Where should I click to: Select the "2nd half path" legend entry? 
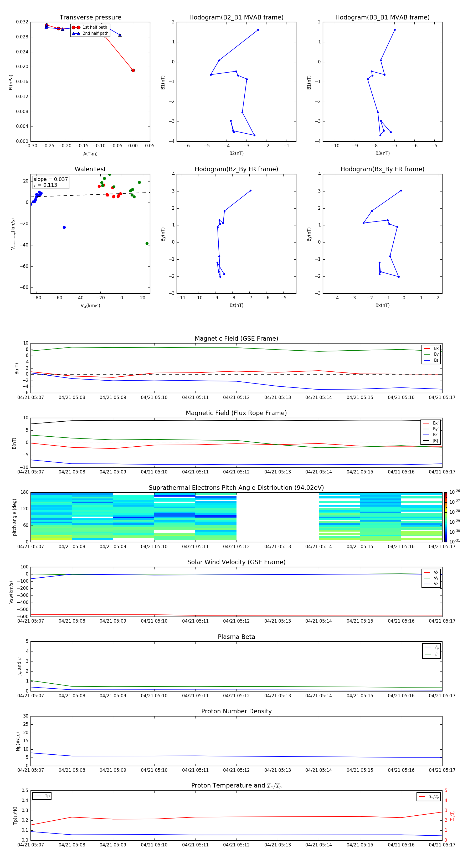[x=90, y=33]
